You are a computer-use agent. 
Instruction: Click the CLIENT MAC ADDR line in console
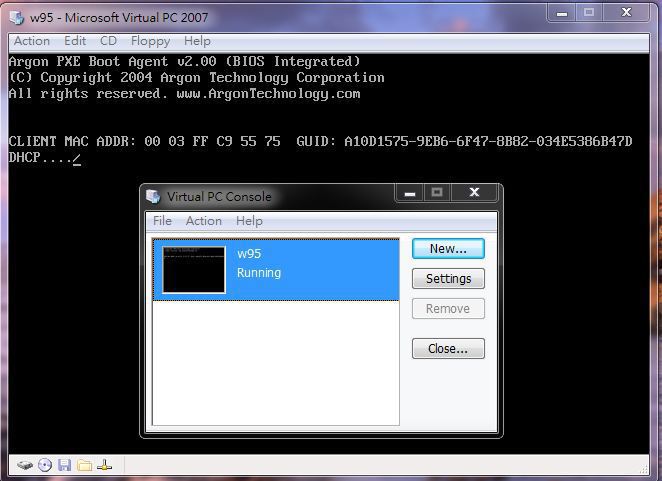click(x=320, y=141)
